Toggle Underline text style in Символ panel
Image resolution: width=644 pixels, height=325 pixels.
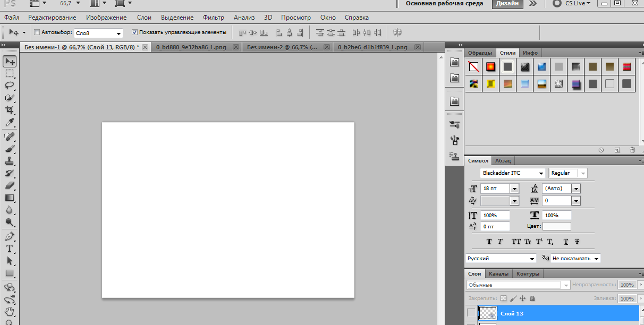click(x=566, y=241)
